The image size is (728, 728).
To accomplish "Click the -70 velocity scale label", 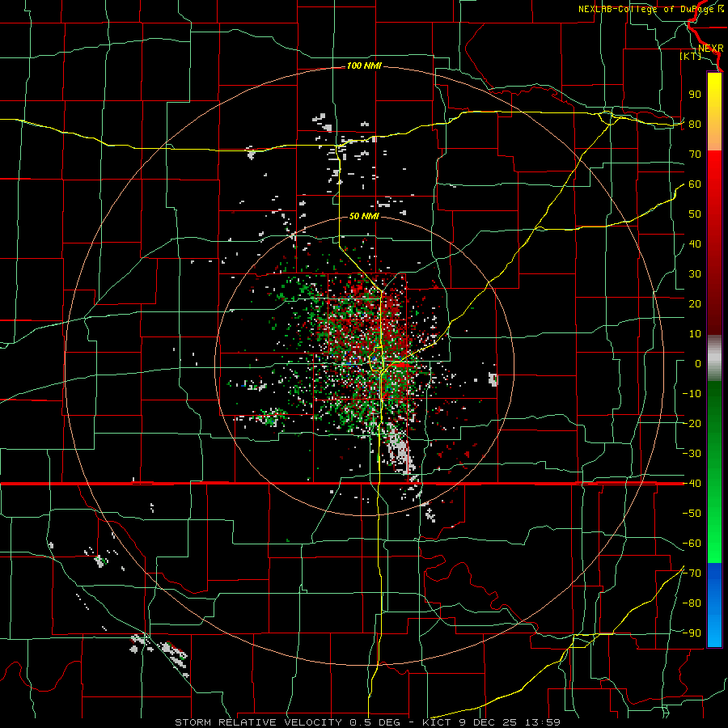I will 692,574.
